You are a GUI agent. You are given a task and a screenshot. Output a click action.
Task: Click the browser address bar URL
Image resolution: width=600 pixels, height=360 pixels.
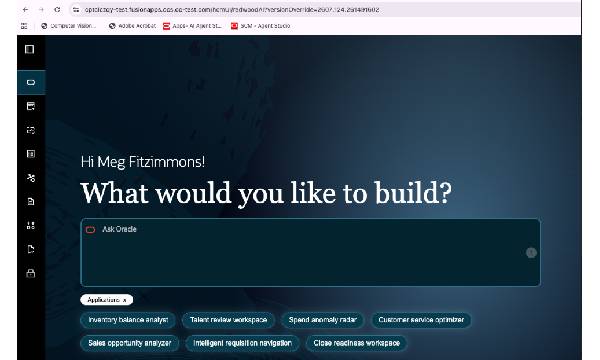232,10
